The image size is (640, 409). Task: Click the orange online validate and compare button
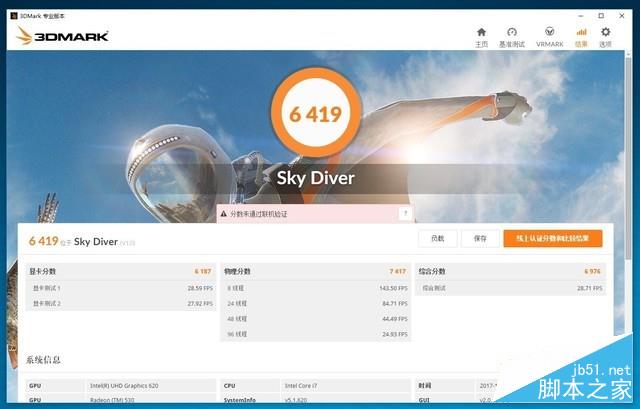click(x=553, y=238)
